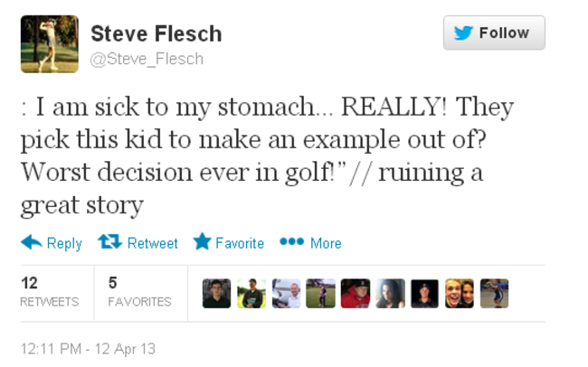Open the first user avatar in row
Screen dimensions: 588x367
click(x=217, y=294)
